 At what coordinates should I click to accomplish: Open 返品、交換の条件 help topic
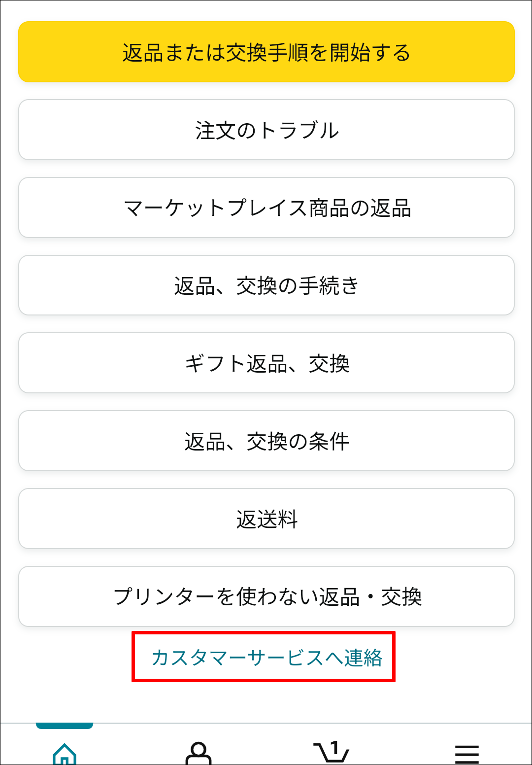(266, 441)
